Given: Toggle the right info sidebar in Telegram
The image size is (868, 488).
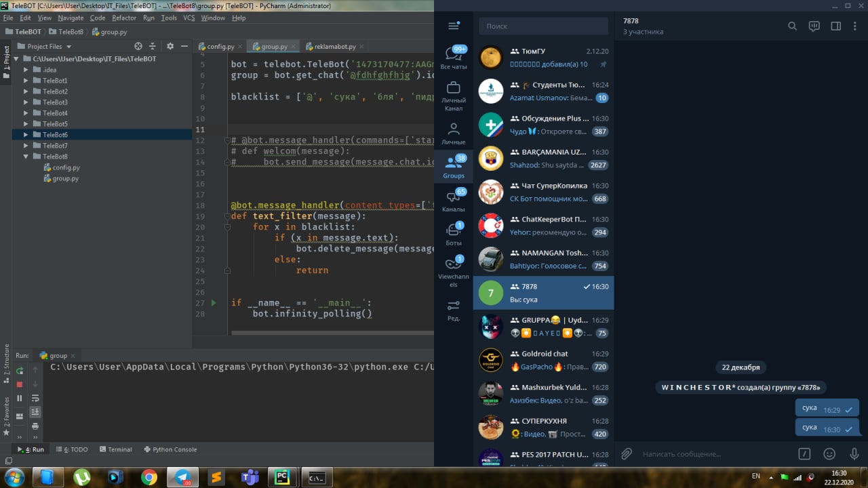Looking at the screenshot, I should point(835,26).
